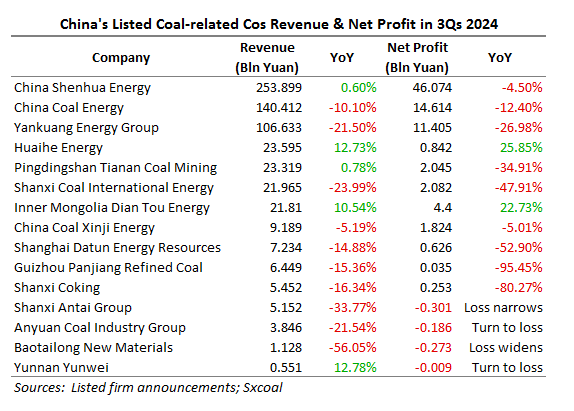Viewport: 574px width, 411px height.
Task: Select Shanxi Coal International Energy's -47.91% value
Action: pyautogui.click(x=519, y=187)
